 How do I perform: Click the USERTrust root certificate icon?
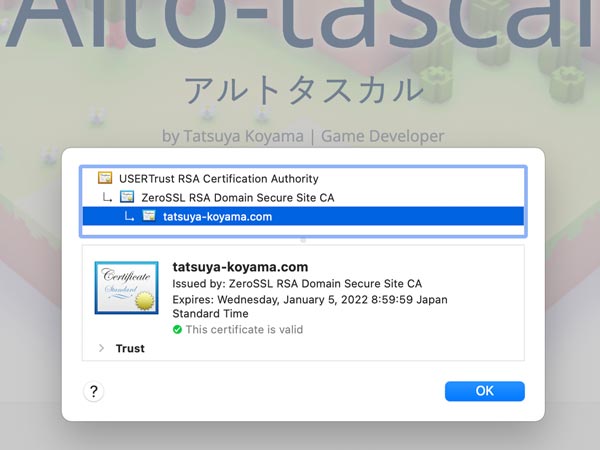pyautogui.click(x=105, y=179)
